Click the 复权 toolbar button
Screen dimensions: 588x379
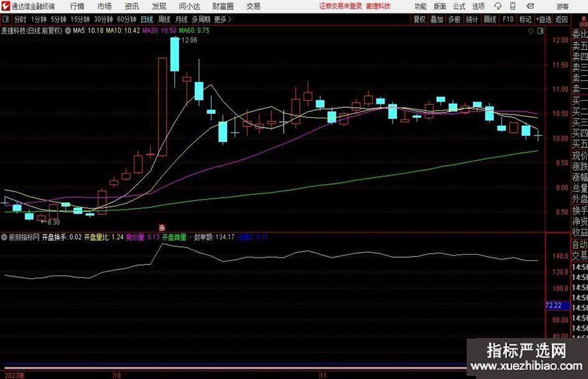tap(419, 19)
